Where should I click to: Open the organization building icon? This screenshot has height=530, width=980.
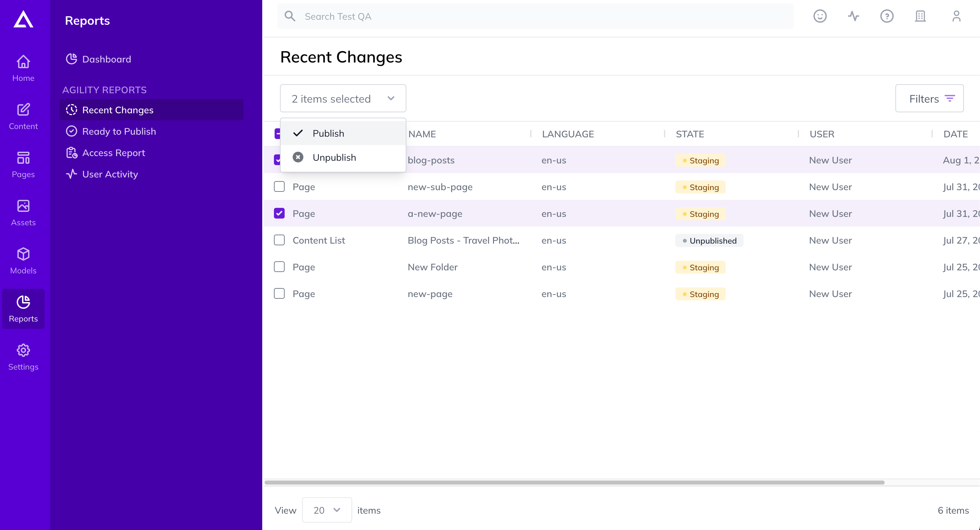point(920,16)
